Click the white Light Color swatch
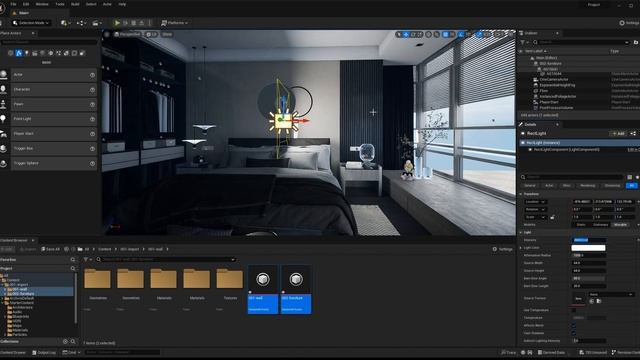 (x=588, y=248)
